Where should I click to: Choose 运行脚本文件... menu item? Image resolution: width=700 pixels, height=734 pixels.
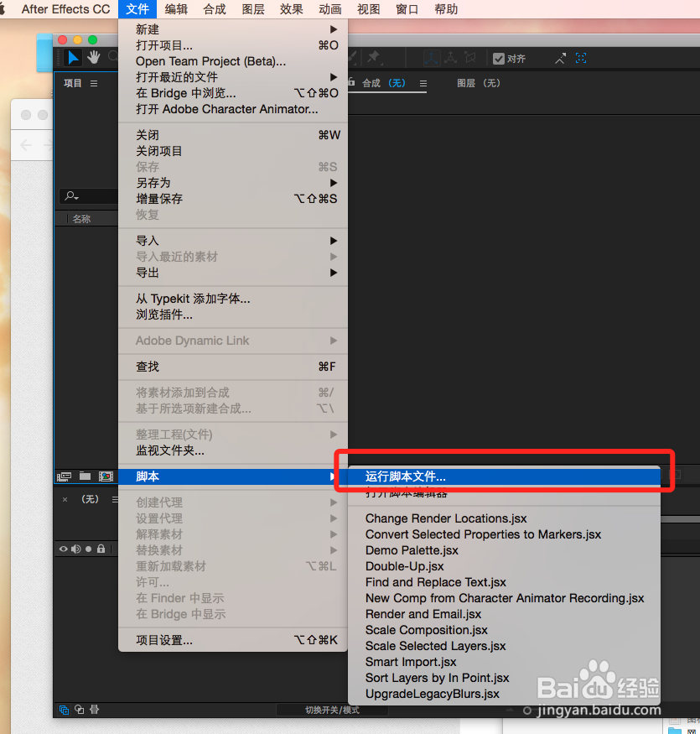tap(505, 476)
